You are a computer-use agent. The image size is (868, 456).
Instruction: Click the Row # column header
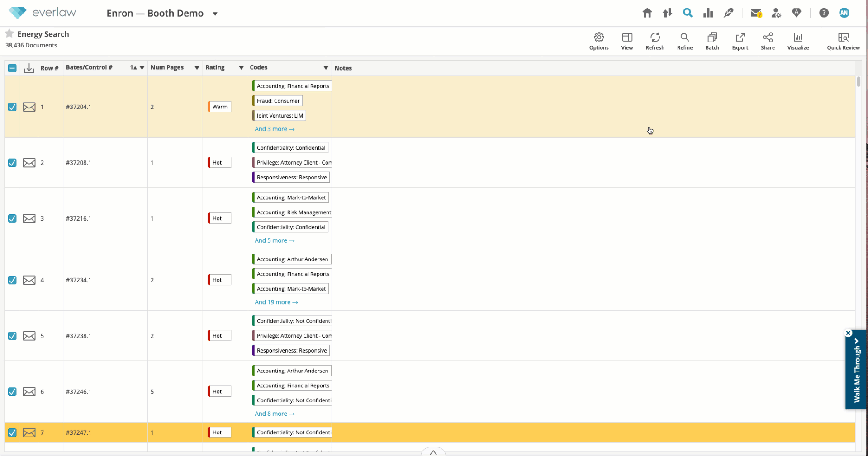(49, 68)
